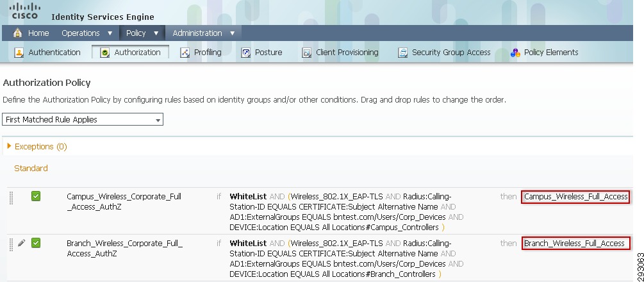Toggle status checkbox of Campus_Wireless rule
Image resolution: width=644 pixels, height=282 pixels.
[36, 197]
